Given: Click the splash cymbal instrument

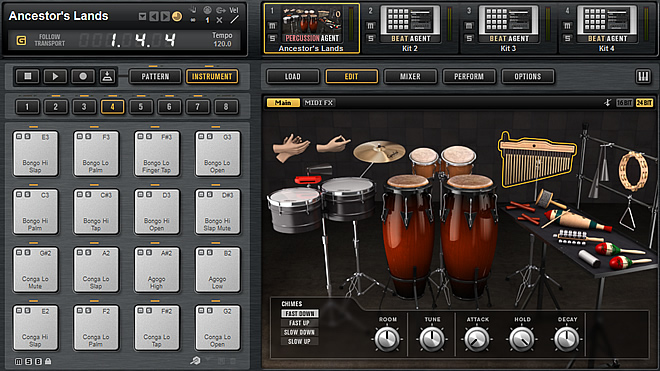Looking at the screenshot, I should pos(379,152).
